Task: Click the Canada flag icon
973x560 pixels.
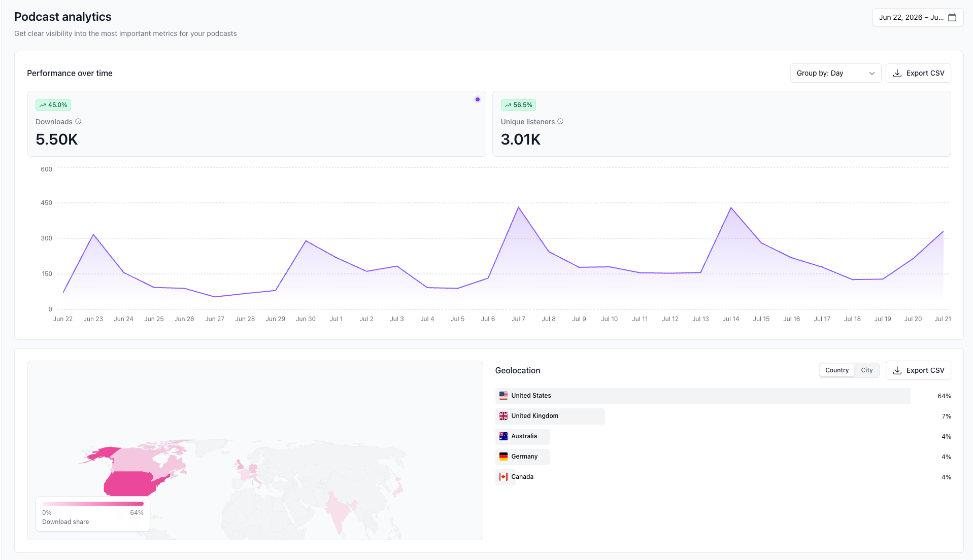Action: pyautogui.click(x=504, y=477)
